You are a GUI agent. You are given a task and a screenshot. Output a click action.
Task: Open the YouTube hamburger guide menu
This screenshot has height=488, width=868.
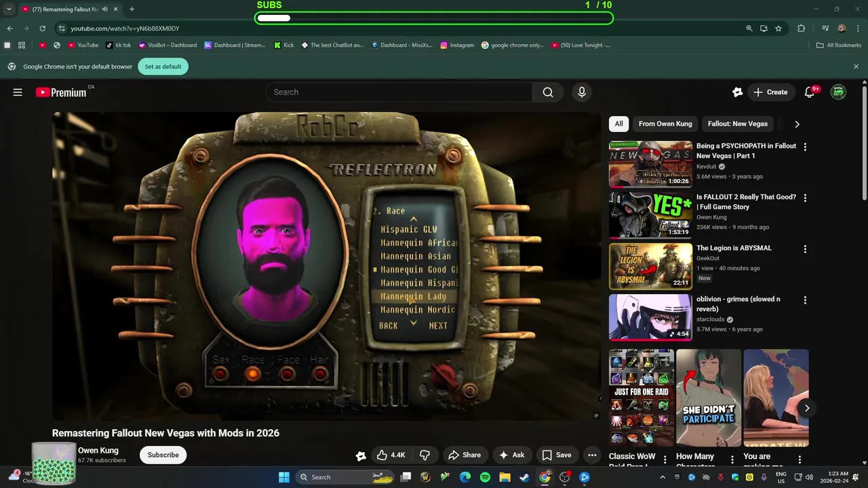(x=18, y=92)
